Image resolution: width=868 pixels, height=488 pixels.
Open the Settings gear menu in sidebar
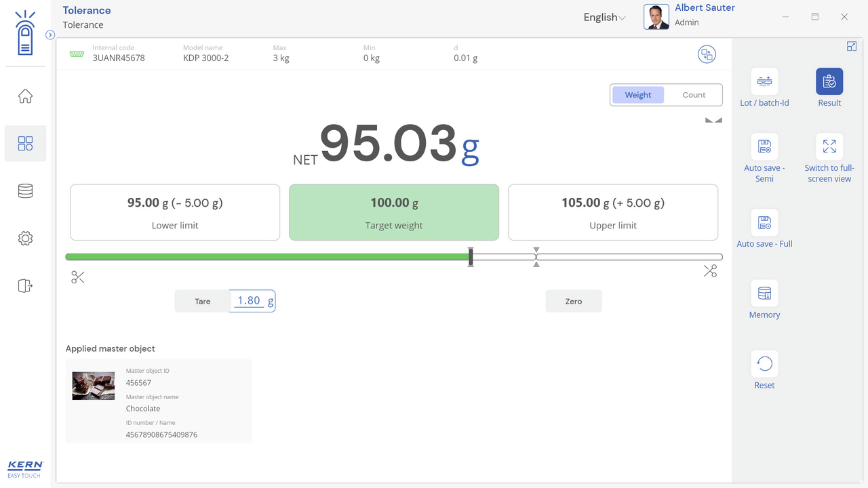25,239
